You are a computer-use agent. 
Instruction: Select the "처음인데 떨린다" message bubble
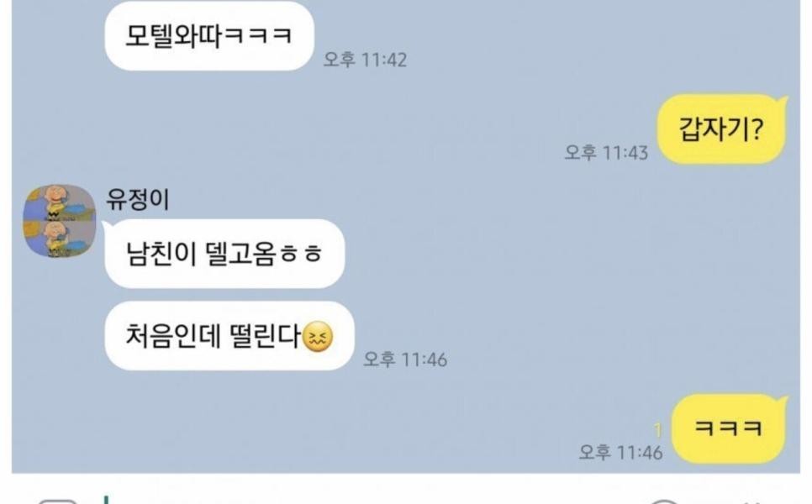click(x=229, y=335)
